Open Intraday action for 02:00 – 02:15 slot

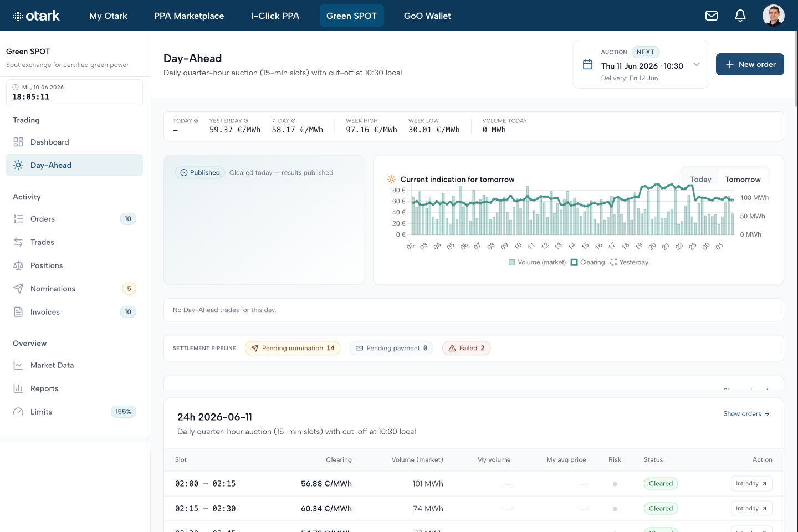click(x=751, y=484)
